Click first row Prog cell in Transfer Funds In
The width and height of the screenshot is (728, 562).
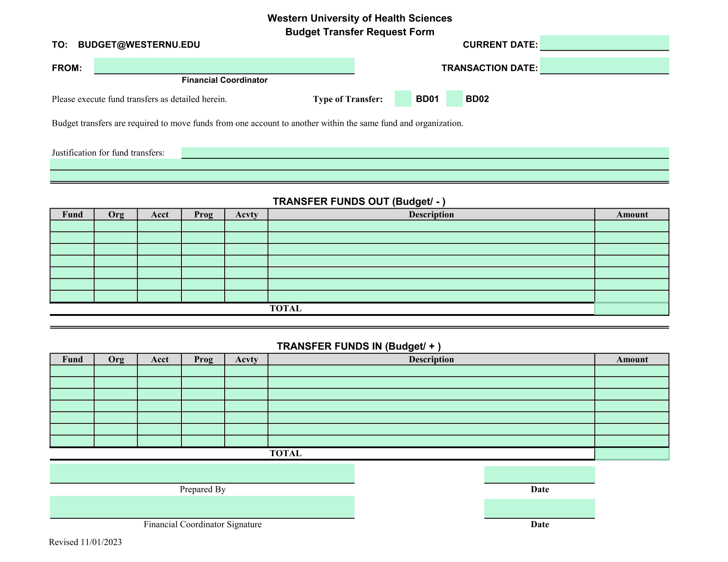point(203,371)
